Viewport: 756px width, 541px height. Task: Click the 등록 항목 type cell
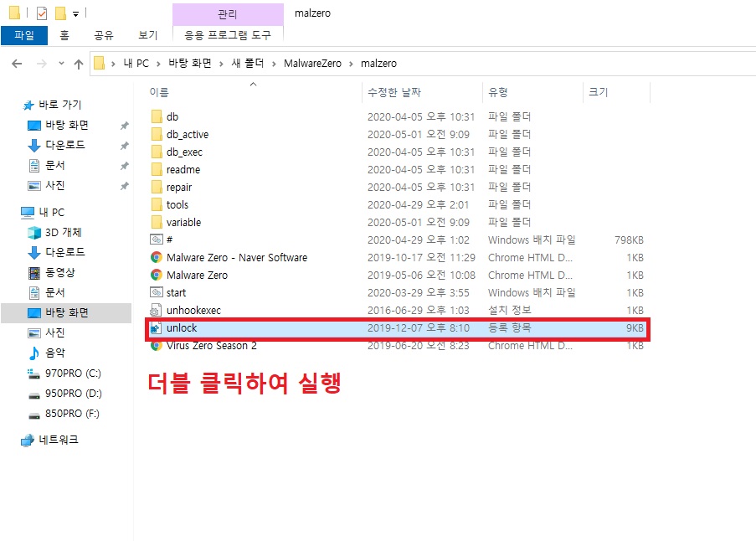509,328
